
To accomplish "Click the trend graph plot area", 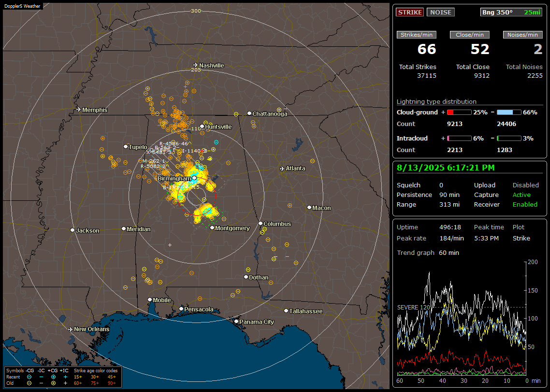I will click(x=461, y=318).
